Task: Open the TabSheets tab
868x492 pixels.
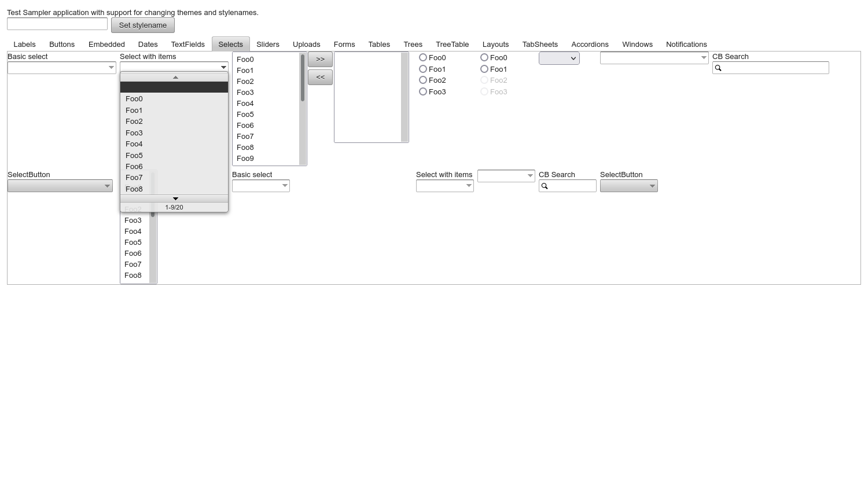Action: (540, 44)
